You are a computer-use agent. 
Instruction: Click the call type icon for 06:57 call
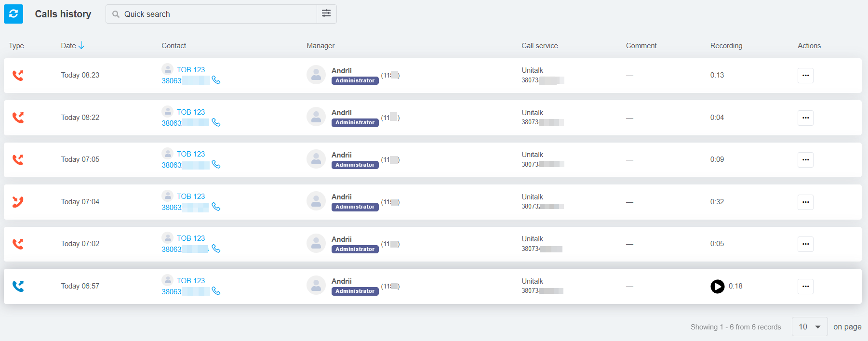pos(18,286)
